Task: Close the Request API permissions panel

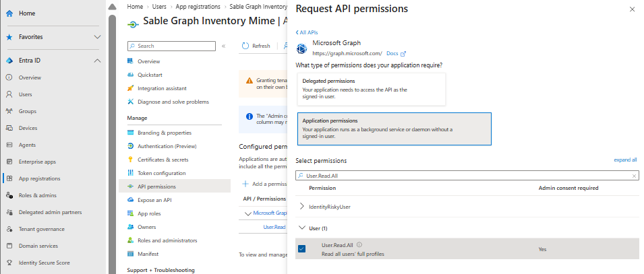Action: [632, 9]
